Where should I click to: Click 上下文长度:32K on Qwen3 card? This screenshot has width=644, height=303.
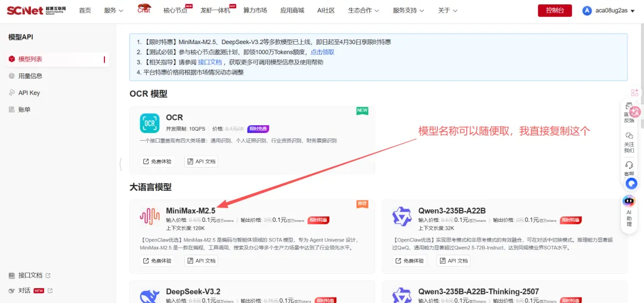[436, 228]
